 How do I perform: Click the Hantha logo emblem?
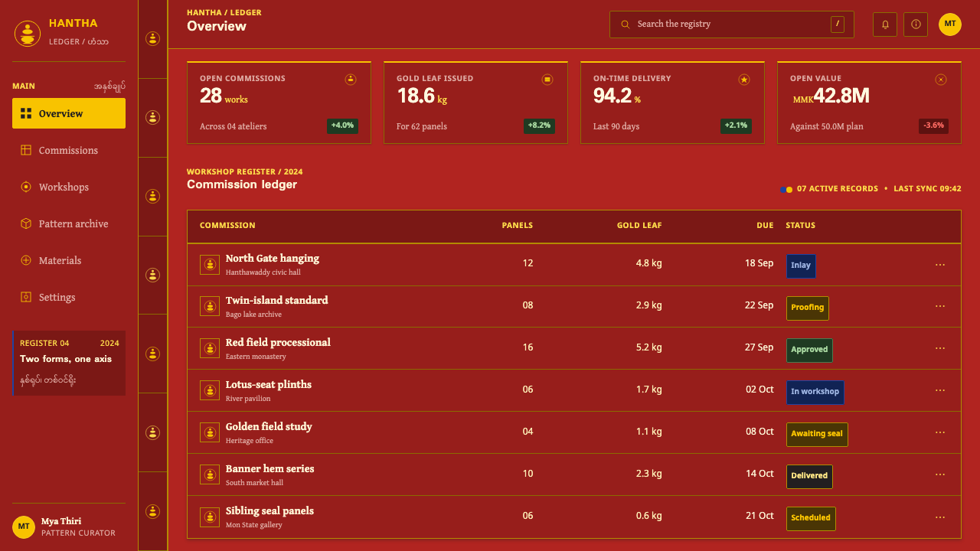[28, 34]
